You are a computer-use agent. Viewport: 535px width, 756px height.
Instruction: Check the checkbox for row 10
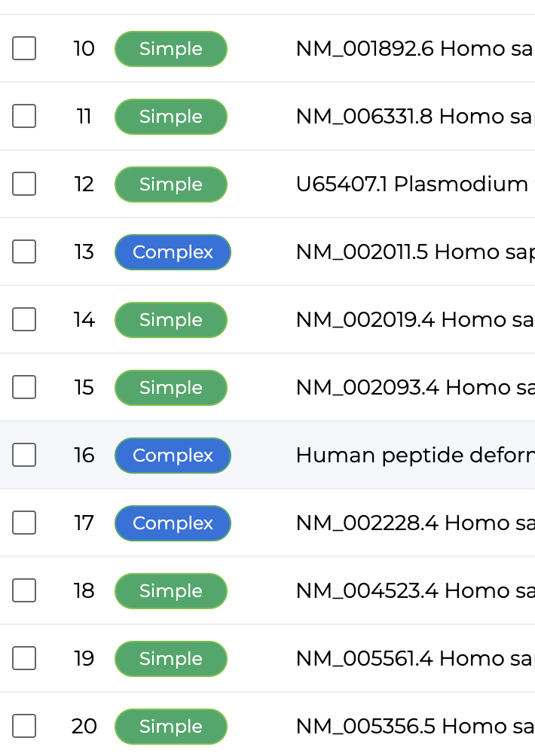pos(24,48)
